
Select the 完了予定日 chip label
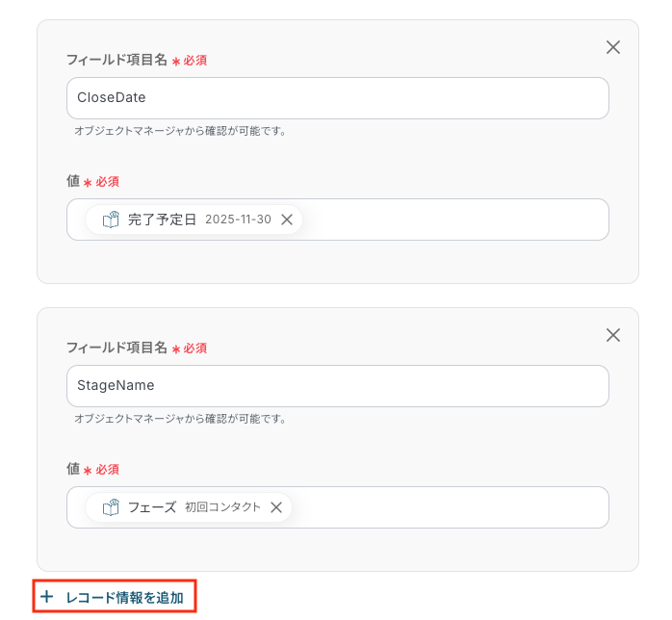(162, 220)
